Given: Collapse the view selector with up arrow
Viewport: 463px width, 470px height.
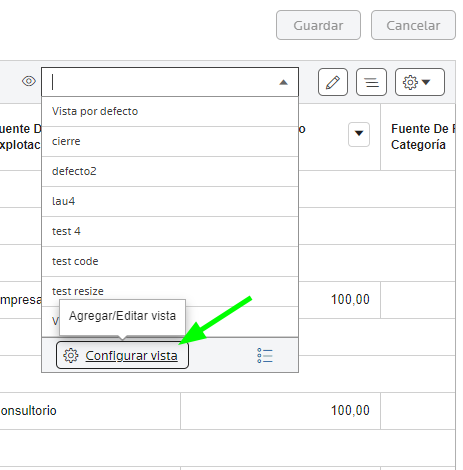Looking at the screenshot, I should pyautogui.click(x=283, y=82).
